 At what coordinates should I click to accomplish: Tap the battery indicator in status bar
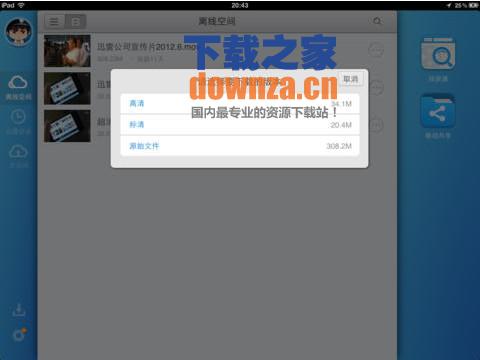pos(474,5)
